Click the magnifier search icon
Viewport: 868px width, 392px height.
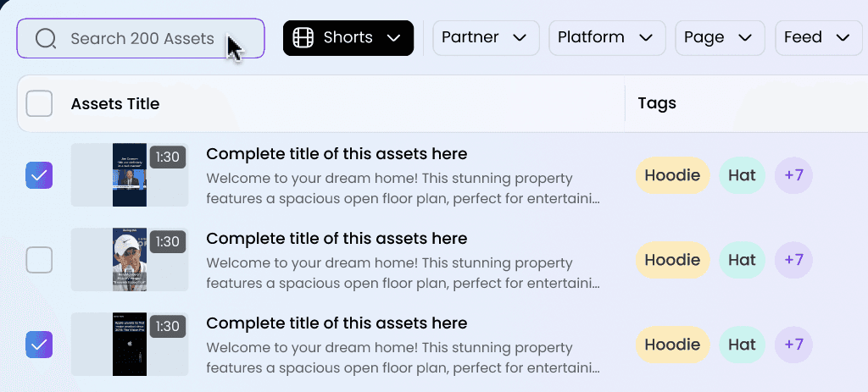click(46, 39)
